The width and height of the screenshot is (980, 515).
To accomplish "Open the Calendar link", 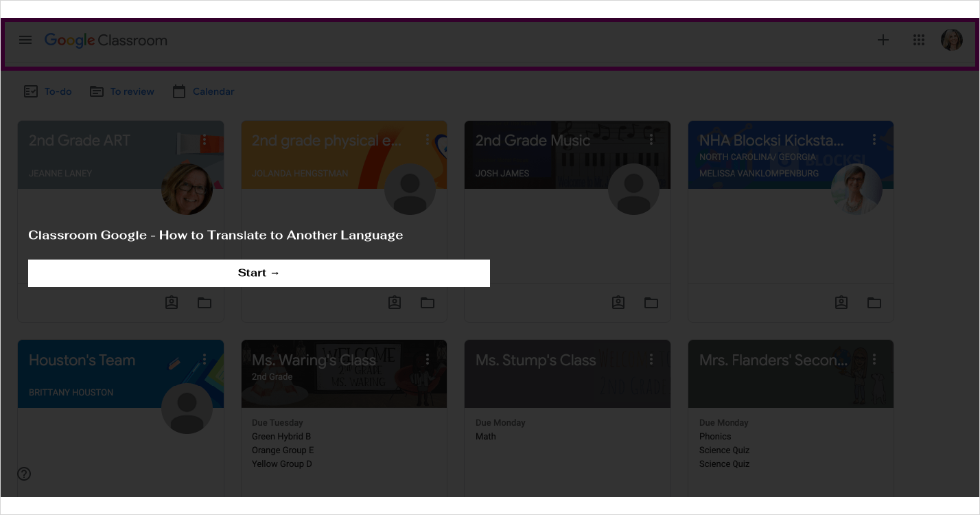I will pos(203,91).
